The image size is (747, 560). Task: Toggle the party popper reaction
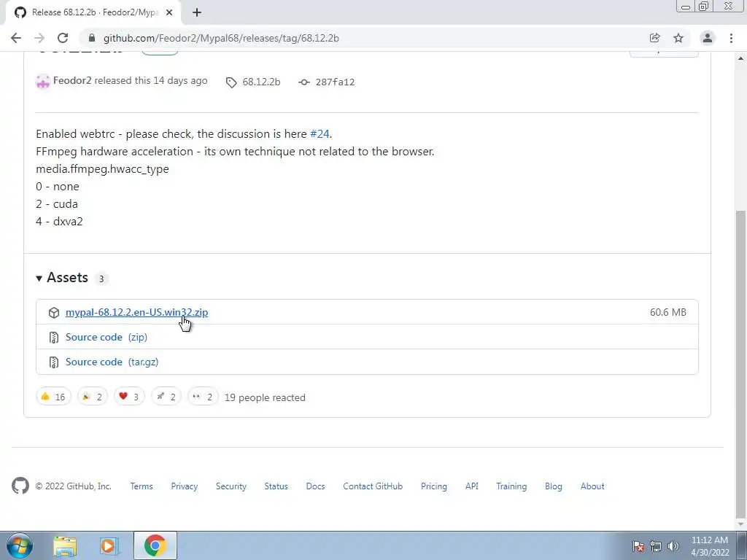(x=93, y=397)
